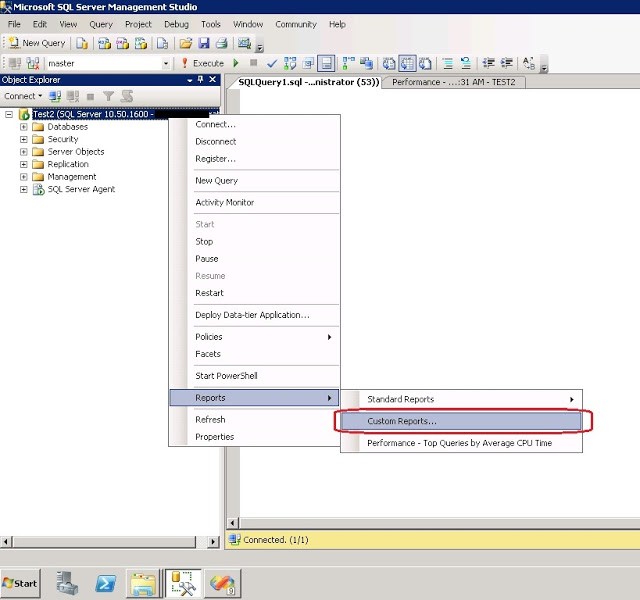Click the Execute query button
This screenshot has height=600, width=640.
pos(202,63)
